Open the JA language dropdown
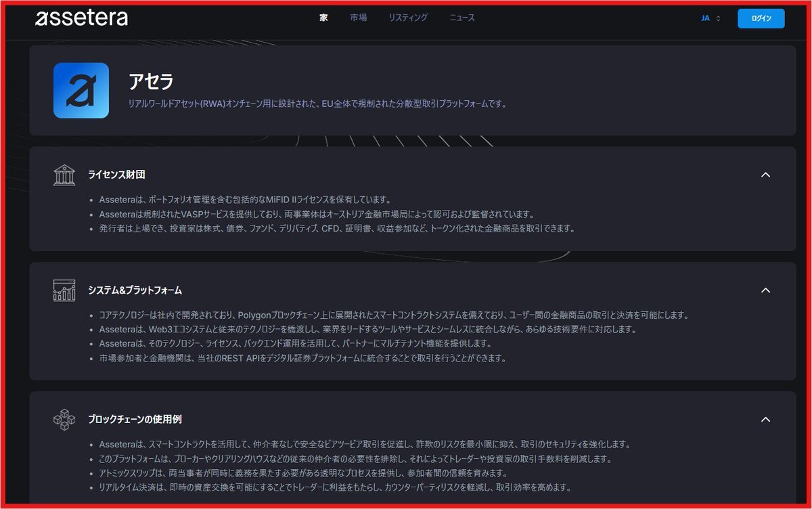The image size is (812, 509). [x=710, y=18]
